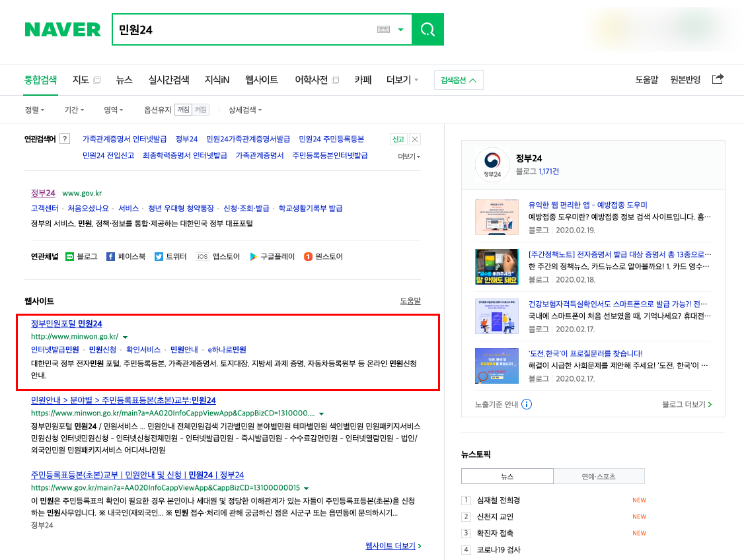This screenshot has height=560, width=744.
Task: Expand URL dropdown for gov.kr 주민등록표등본 result
Action: [306, 489]
